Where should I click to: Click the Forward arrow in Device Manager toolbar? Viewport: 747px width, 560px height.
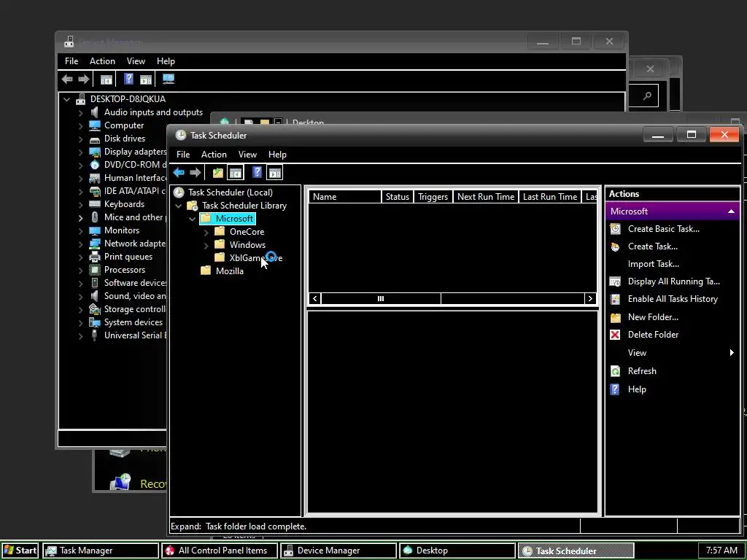tap(83, 79)
